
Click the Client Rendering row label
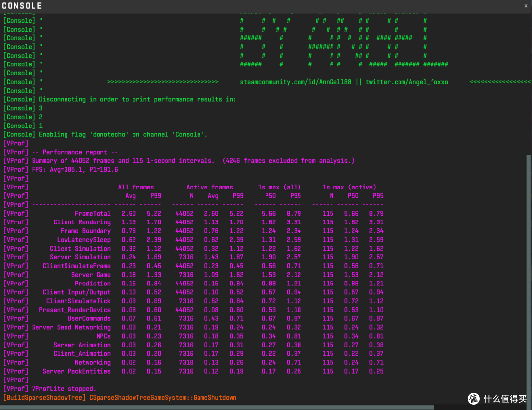coord(82,222)
